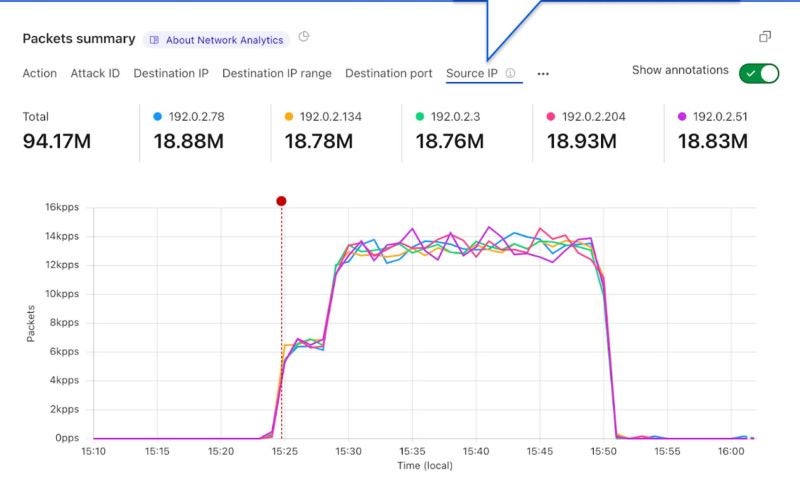
Task: Click the pink dot for 192.0.2.204
Action: coord(551,116)
